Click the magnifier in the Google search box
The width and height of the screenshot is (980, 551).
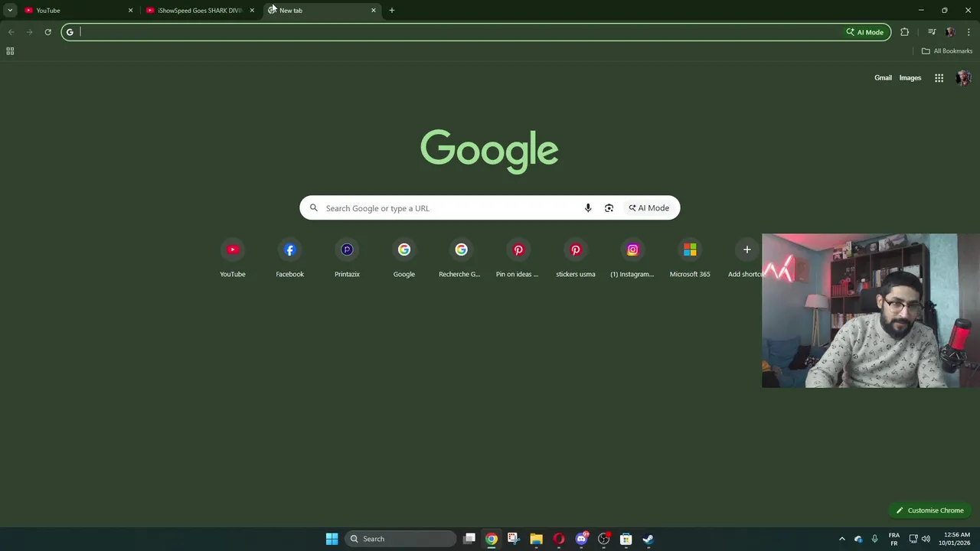point(314,208)
